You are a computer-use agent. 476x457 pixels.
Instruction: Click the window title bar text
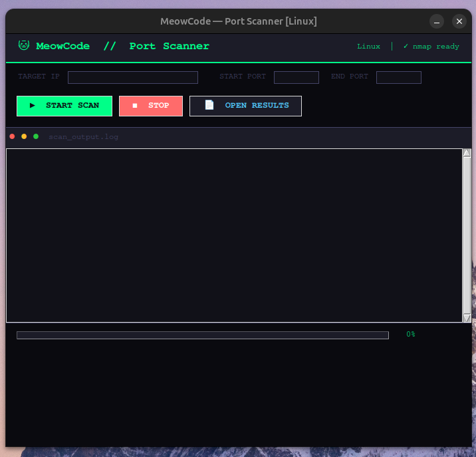(x=239, y=21)
